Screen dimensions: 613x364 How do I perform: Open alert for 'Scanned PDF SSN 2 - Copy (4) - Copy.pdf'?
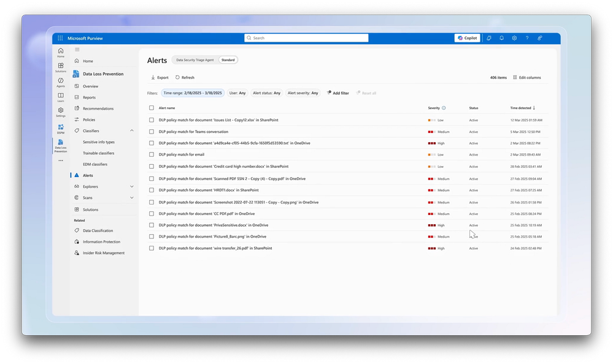232,178
